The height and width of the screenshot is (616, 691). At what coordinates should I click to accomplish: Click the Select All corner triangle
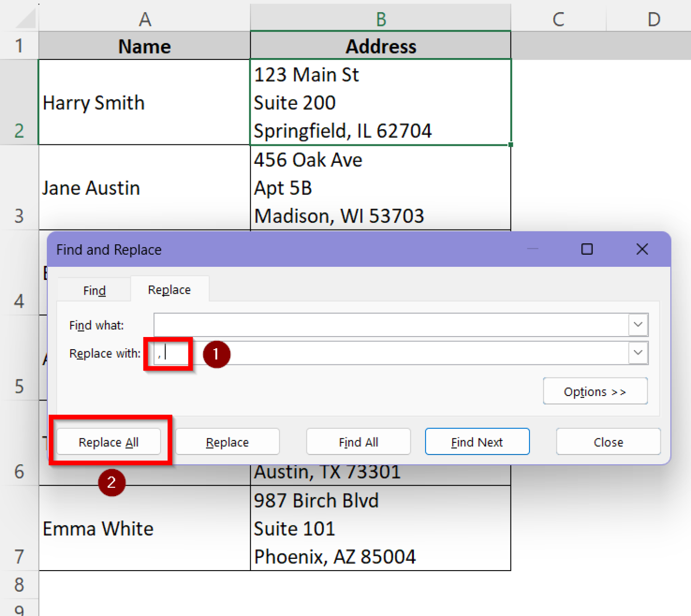point(25,19)
